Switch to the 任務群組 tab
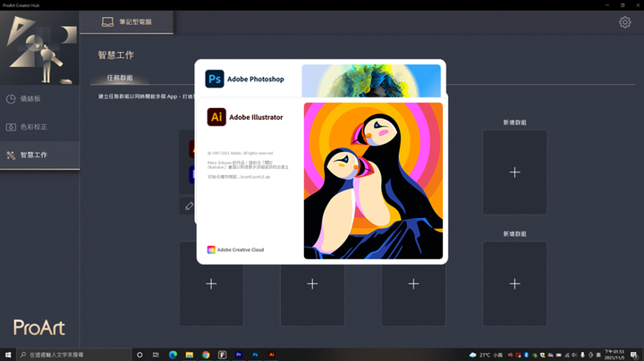 pos(120,78)
